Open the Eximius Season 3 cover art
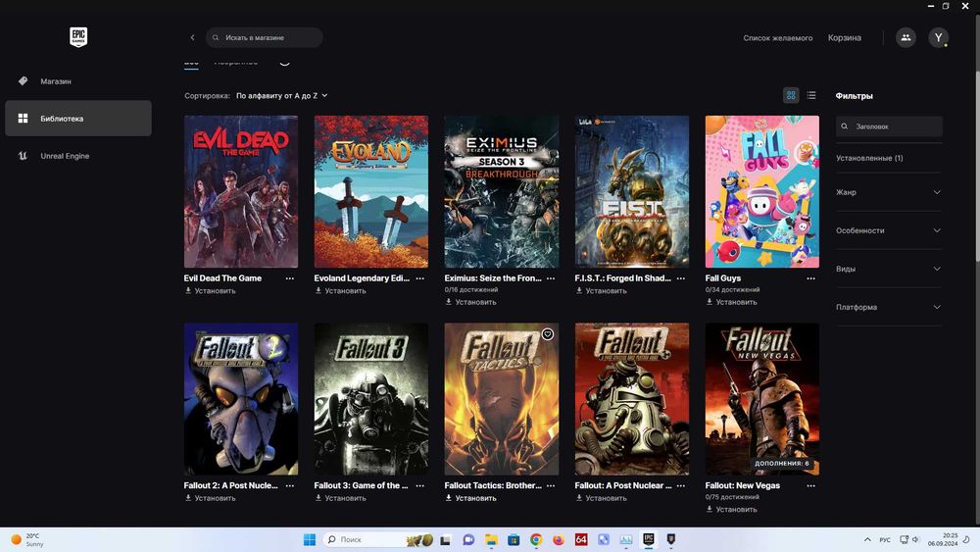980x552 pixels. click(501, 191)
